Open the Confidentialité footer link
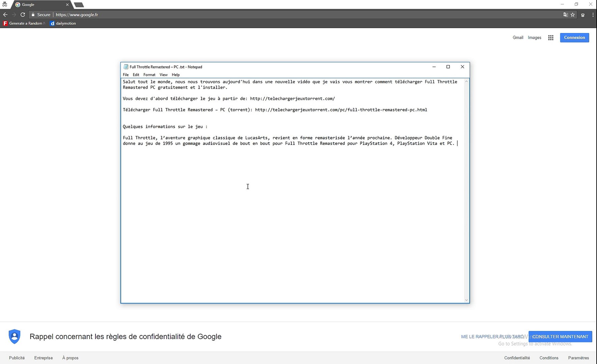The height and width of the screenshot is (364, 597). (x=517, y=358)
